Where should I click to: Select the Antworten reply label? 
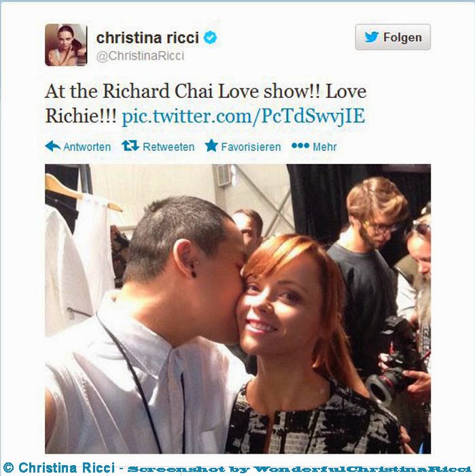pos(87,147)
